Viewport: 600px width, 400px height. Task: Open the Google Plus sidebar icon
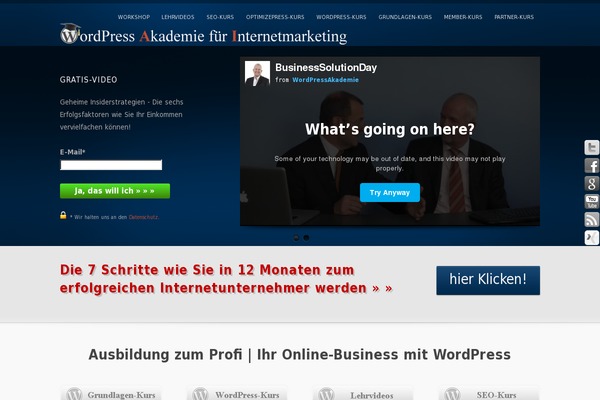pos(592,184)
